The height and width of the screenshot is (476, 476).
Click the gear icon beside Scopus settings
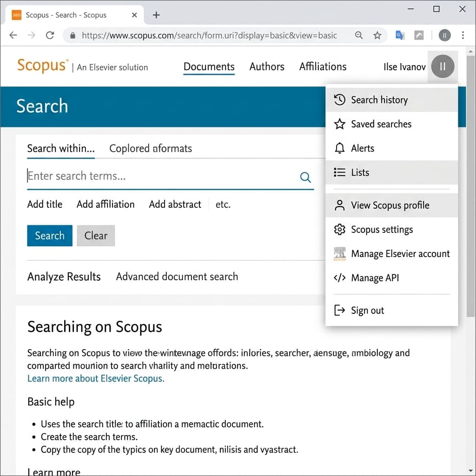pyautogui.click(x=339, y=230)
